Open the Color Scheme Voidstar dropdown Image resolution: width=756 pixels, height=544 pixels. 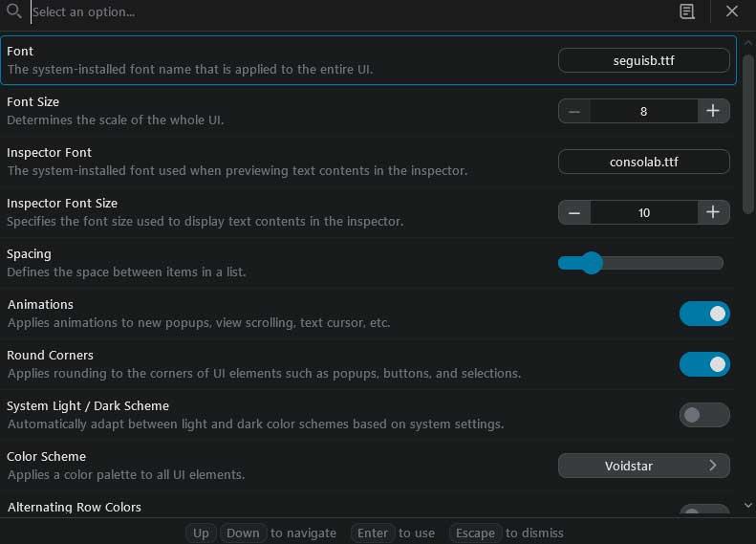pyautogui.click(x=643, y=466)
